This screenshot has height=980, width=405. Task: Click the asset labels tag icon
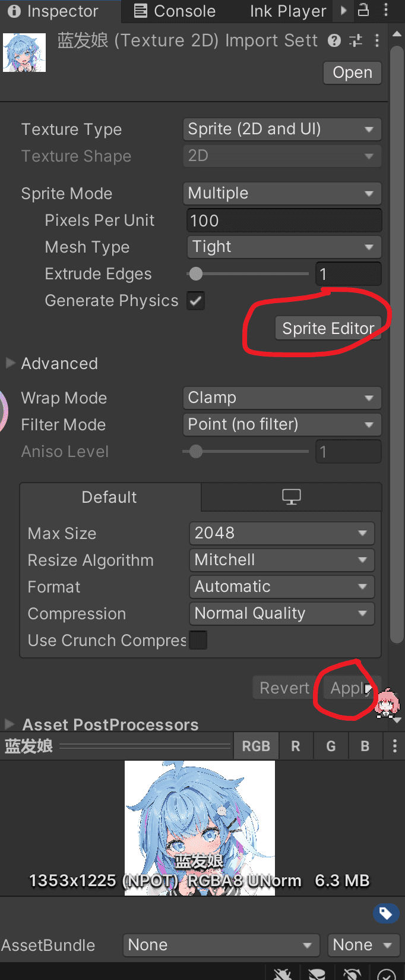pos(386,913)
